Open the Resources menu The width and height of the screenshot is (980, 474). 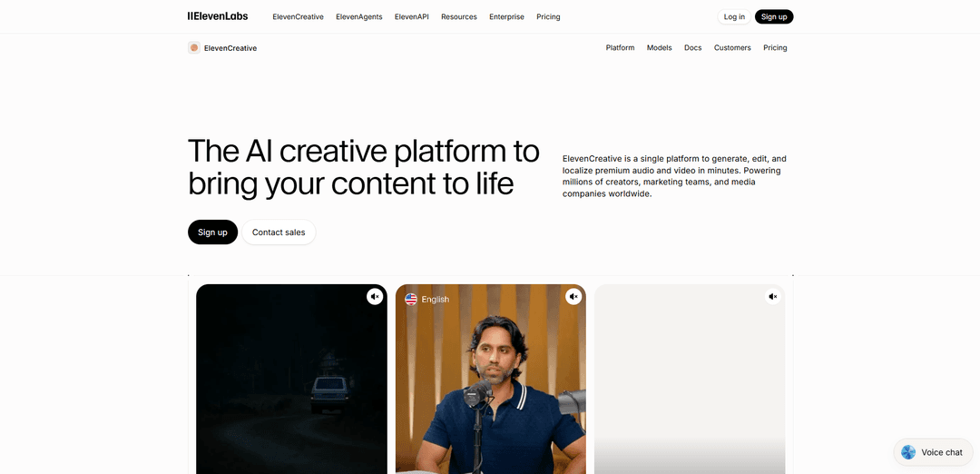459,17
